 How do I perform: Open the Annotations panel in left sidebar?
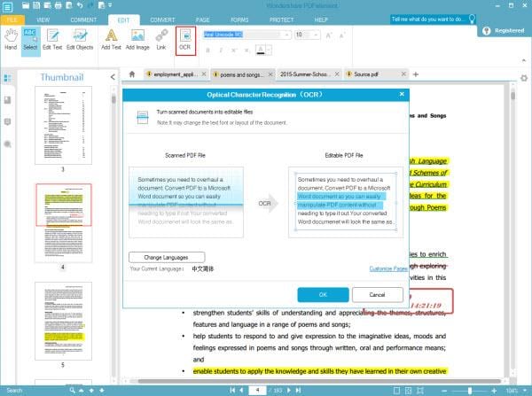pyautogui.click(x=7, y=121)
